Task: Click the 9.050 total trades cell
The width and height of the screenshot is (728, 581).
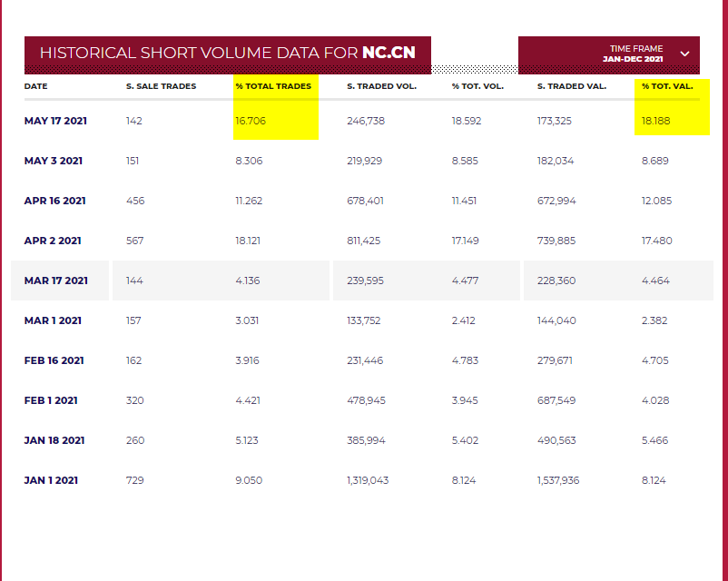Action: 249,480
